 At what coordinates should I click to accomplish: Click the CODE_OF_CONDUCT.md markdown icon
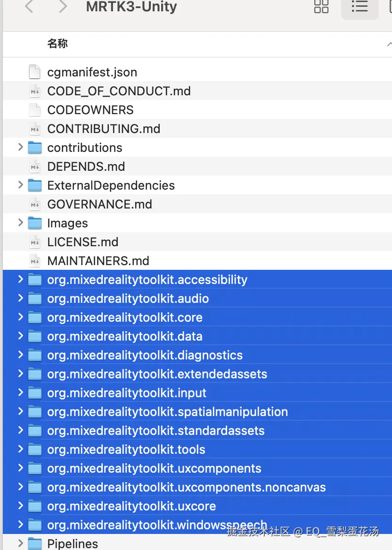pos(35,91)
